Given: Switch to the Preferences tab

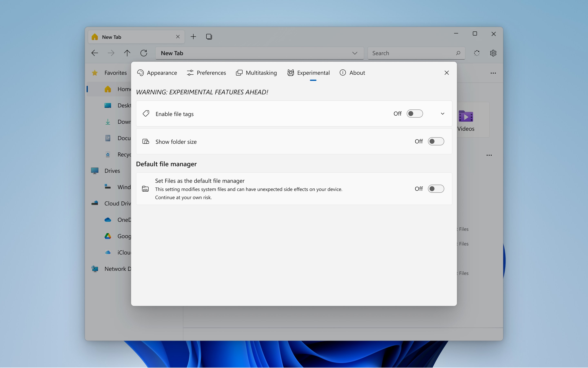Looking at the screenshot, I should (207, 73).
